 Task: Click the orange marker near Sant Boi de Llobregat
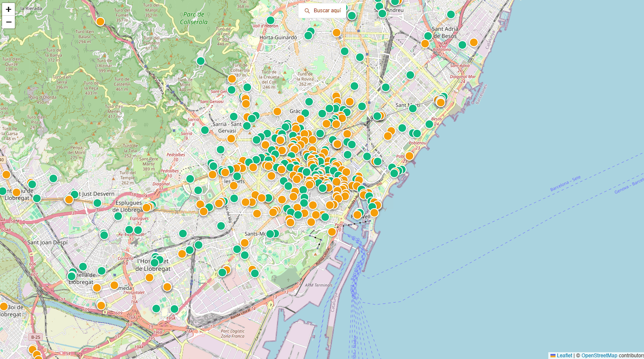pyautogui.click(x=4, y=306)
